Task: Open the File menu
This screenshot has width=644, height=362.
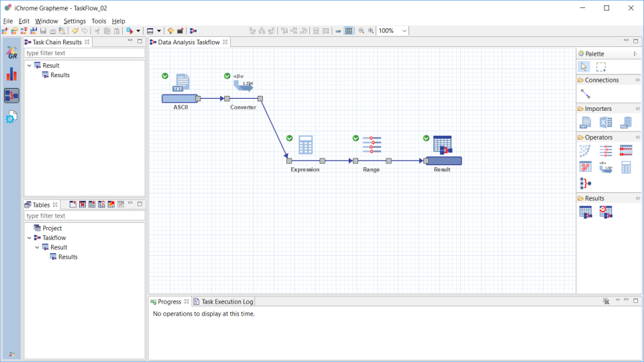Action: point(8,21)
